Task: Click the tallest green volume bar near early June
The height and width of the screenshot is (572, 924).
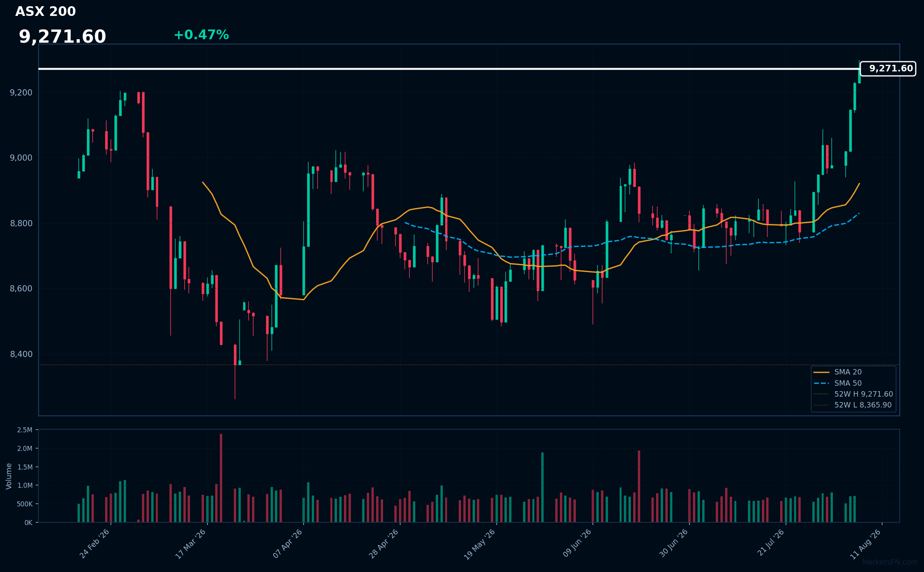Action: coord(542,487)
